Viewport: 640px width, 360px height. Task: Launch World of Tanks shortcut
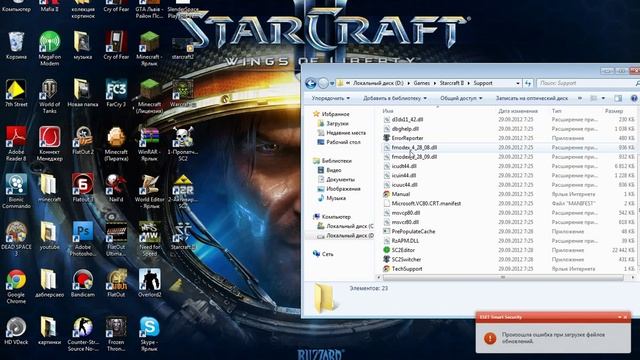(x=49, y=96)
